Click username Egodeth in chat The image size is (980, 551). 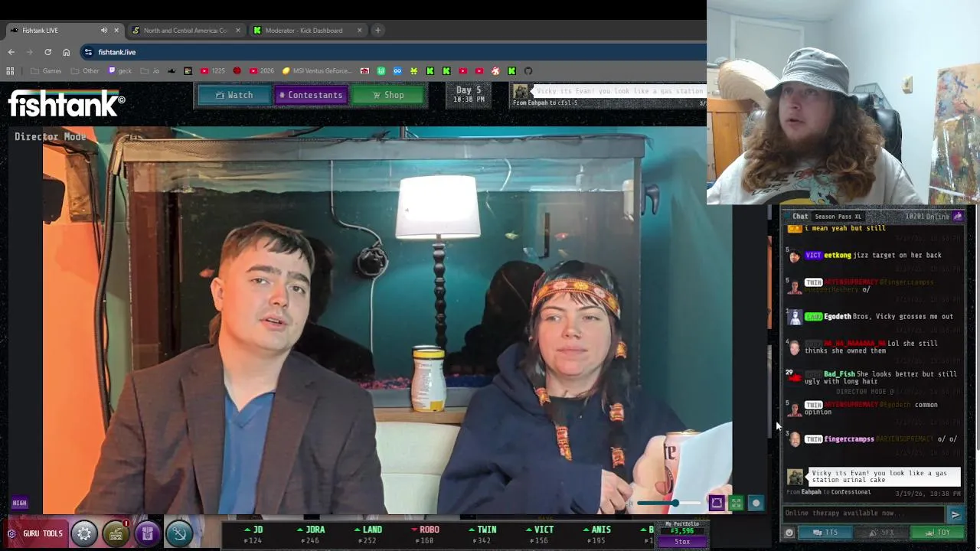pos(838,317)
